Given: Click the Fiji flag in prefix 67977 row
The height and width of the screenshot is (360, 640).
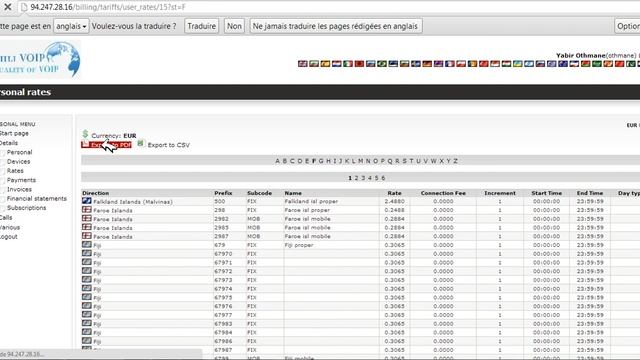Looking at the screenshot, I should (x=87, y=314).
